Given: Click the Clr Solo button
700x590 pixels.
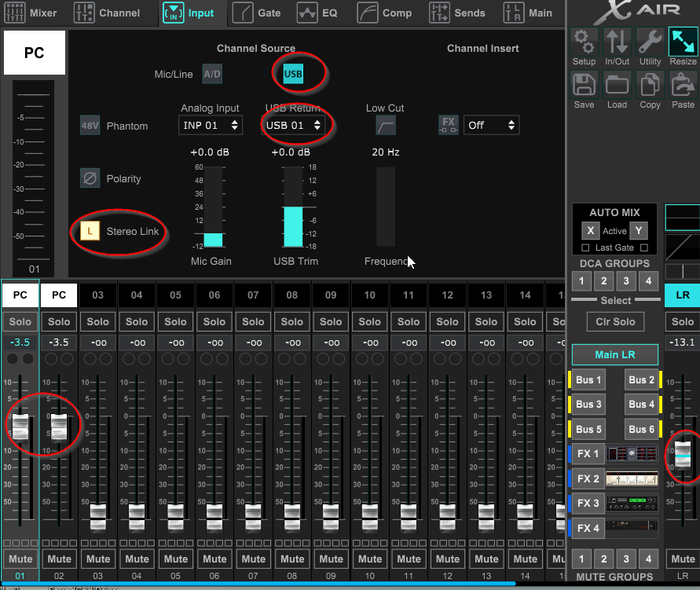Looking at the screenshot, I should [615, 322].
